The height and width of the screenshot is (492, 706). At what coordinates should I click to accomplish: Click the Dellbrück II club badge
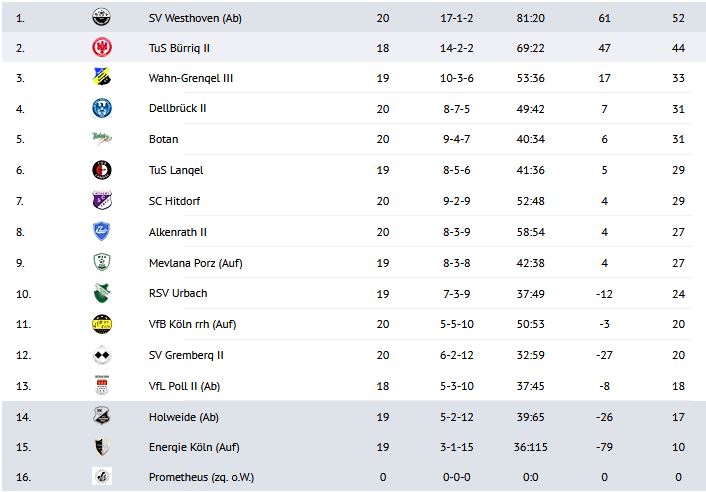click(101, 108)
